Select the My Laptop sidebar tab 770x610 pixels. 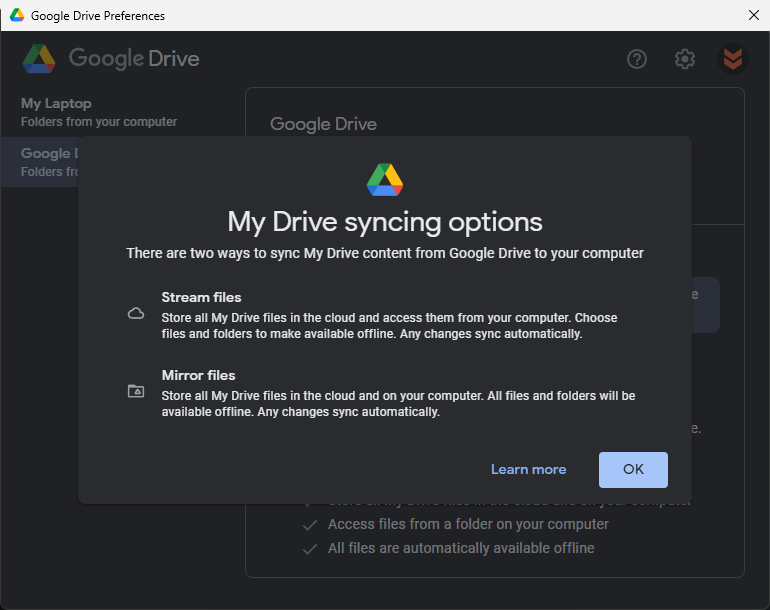(x=123, y=112)
